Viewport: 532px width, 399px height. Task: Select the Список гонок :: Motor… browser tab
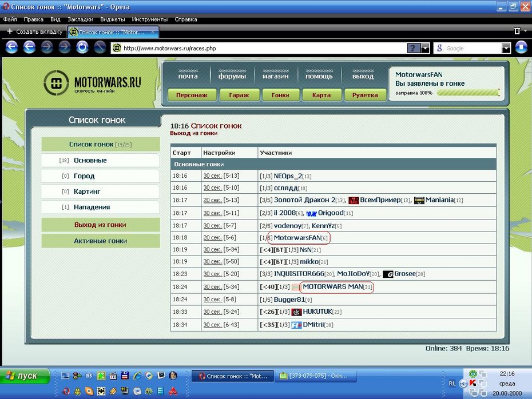[113, 32]
